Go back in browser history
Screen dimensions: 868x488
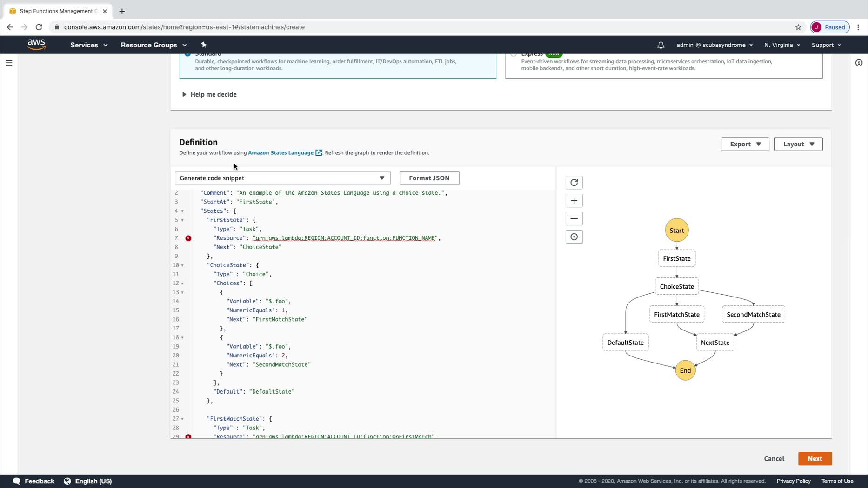click(x=10, y=27)
